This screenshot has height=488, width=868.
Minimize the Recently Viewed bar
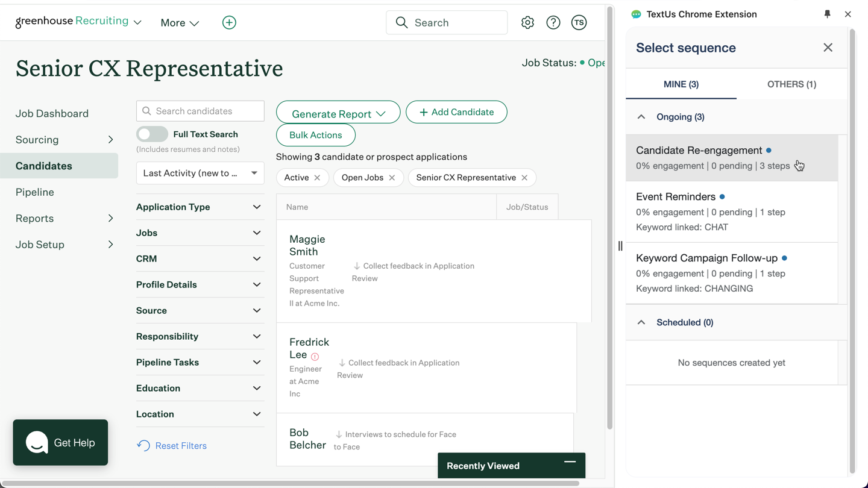[570, 462]
